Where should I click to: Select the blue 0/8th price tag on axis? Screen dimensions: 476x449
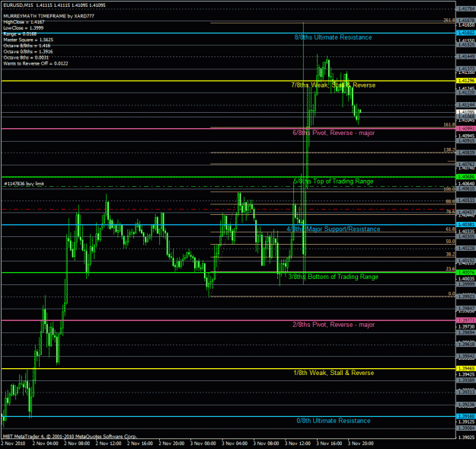466,416
